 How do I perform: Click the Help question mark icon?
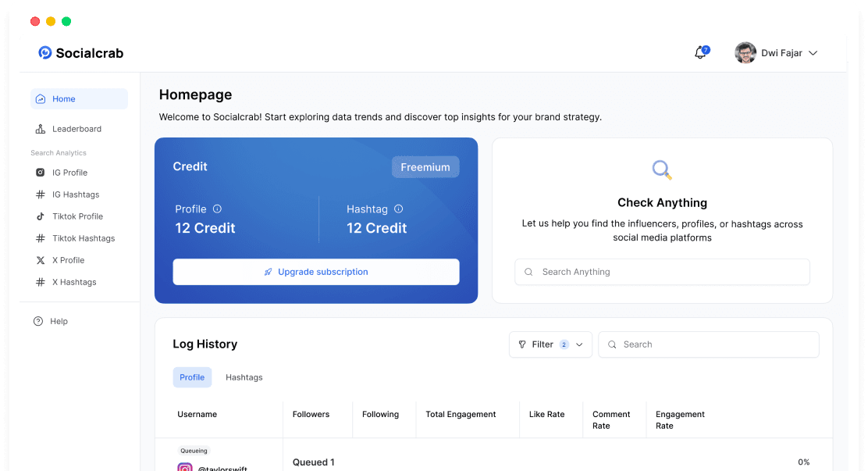38,321
